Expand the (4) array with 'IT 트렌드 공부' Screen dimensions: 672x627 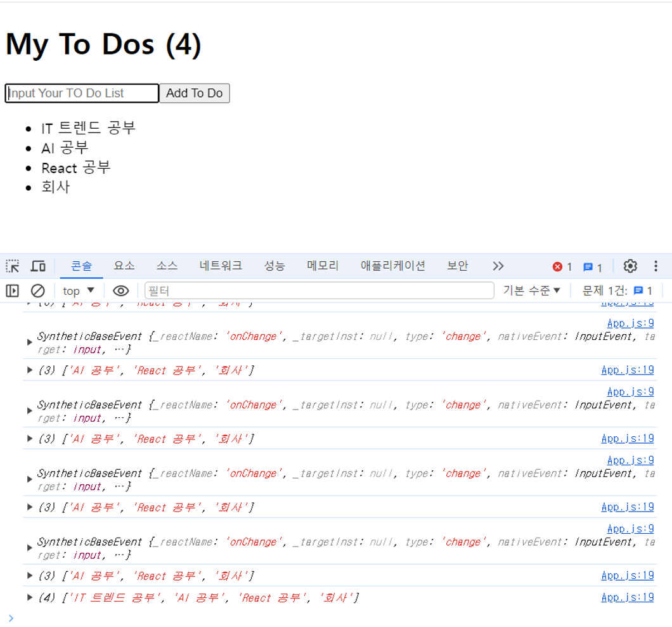tap(29, 597)
